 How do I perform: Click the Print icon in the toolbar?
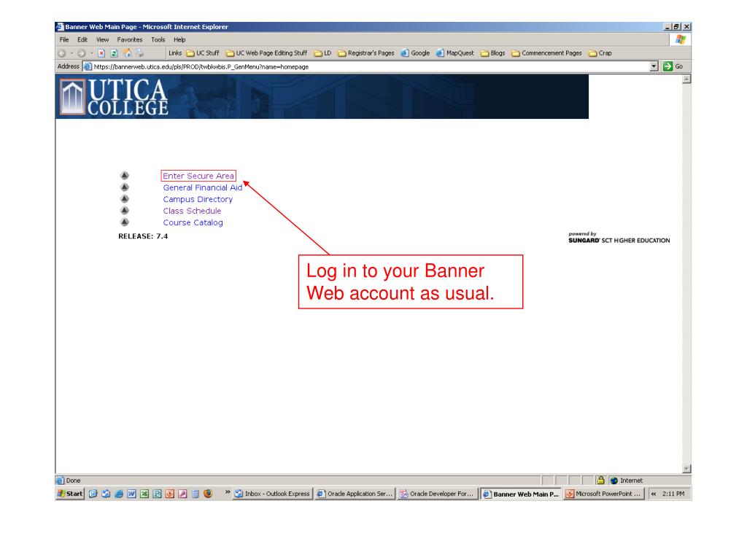click(139, 53)
